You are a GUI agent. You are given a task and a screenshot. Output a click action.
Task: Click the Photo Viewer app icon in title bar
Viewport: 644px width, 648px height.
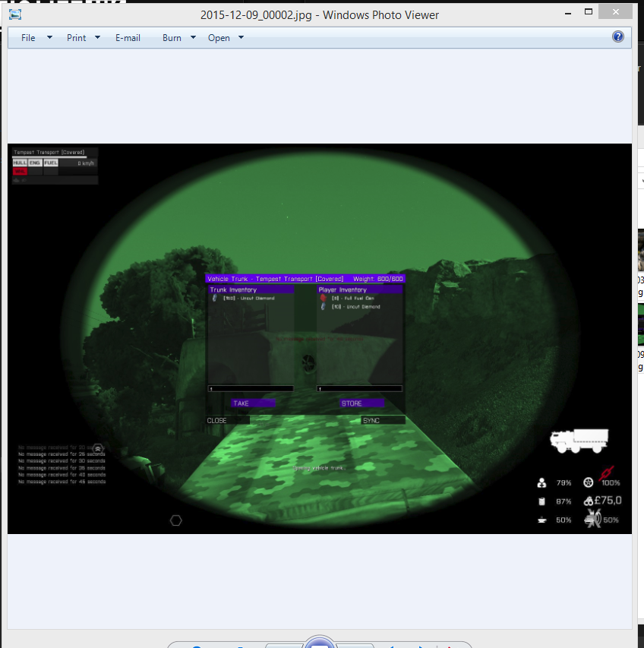(x=15, y=14)
